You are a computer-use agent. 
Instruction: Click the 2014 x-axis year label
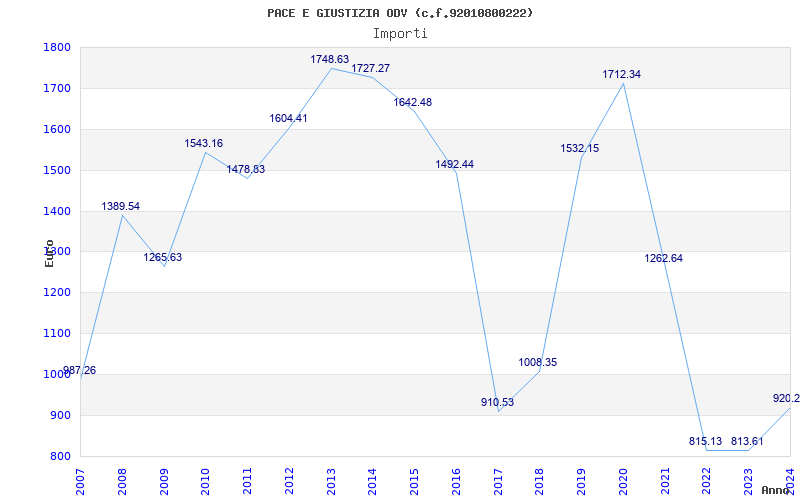(372, 482)
